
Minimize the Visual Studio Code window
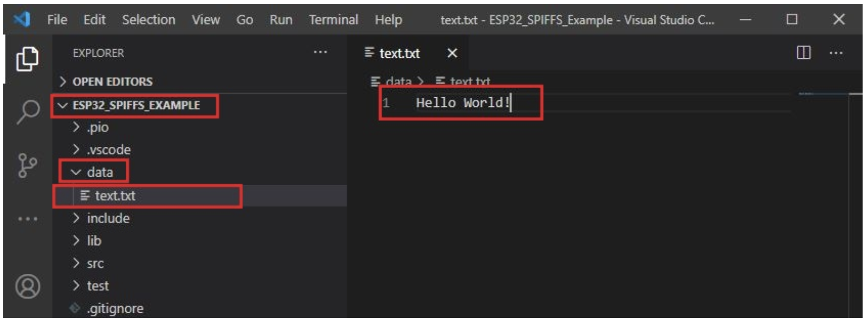pyautogui.click(x=745, y=19)
